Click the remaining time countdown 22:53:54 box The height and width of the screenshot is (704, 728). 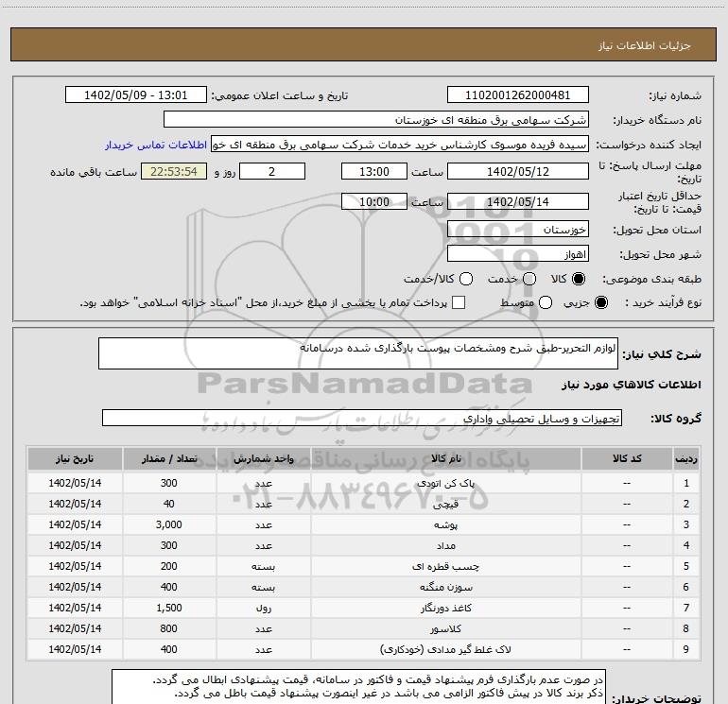(173, 171)
